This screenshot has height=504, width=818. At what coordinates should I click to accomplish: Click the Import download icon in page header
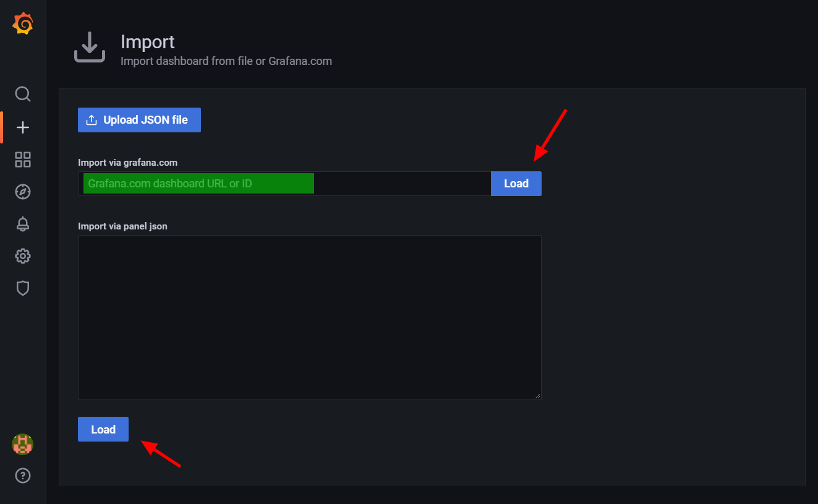click(90, 48)
